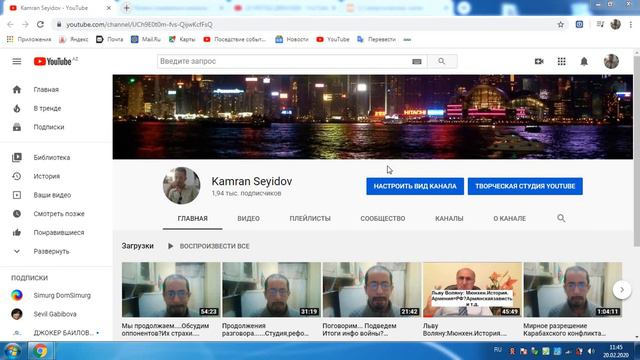Screen dimensions: 640x360
Task: Open the on-screen keyboard icon in search
Action: [416, 62]
